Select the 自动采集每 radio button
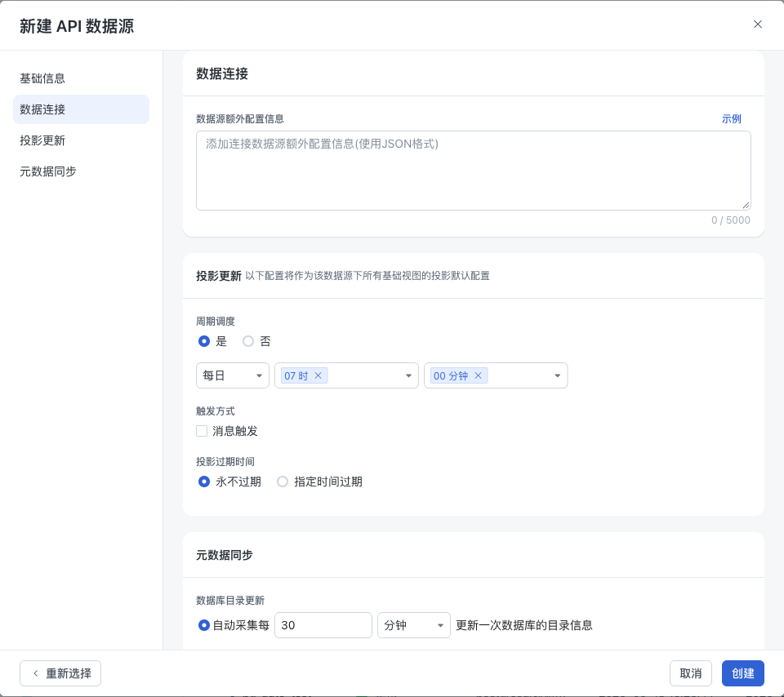The image size is (784, 697). (204, 625)
